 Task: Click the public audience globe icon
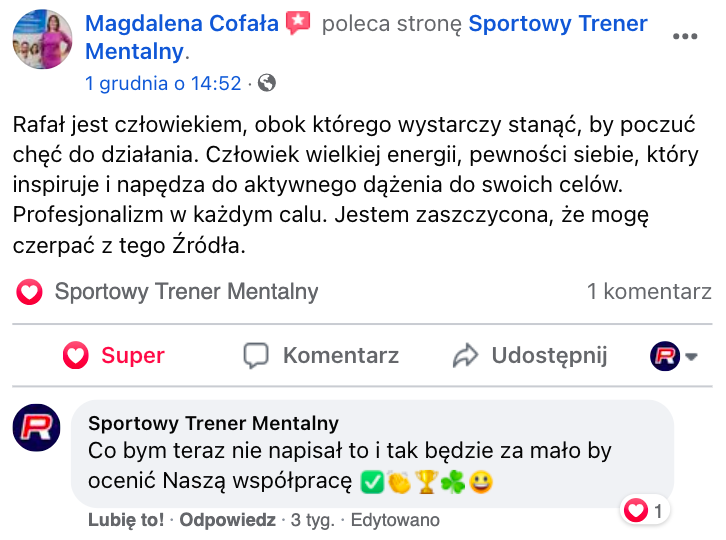[x=267, y=84]
